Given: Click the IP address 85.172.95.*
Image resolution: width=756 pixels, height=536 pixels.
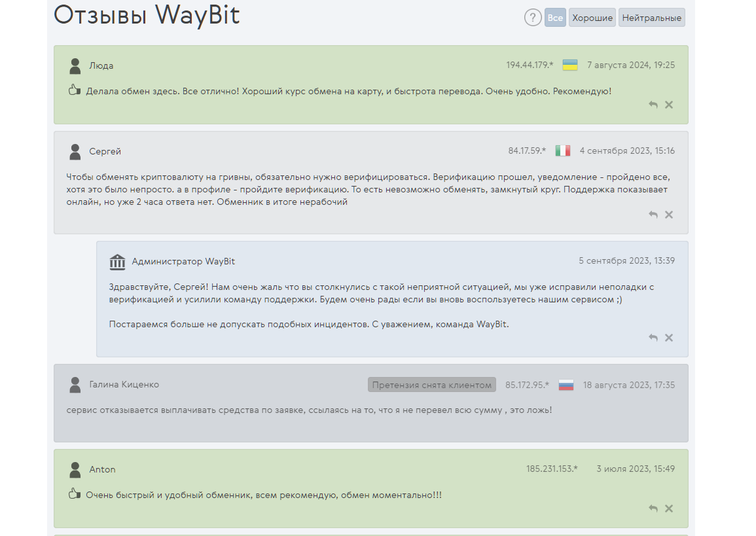Looking at the screenshot, I should pos(528,385).
